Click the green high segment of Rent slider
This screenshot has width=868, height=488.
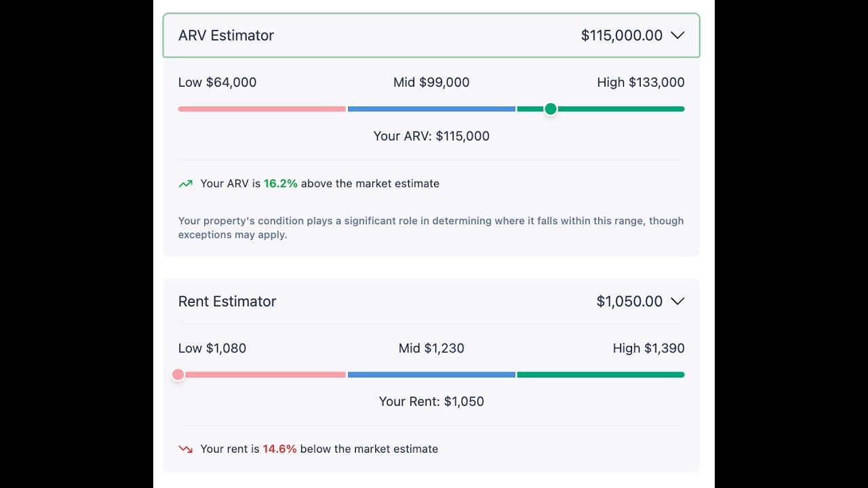(x=601, y=374)
